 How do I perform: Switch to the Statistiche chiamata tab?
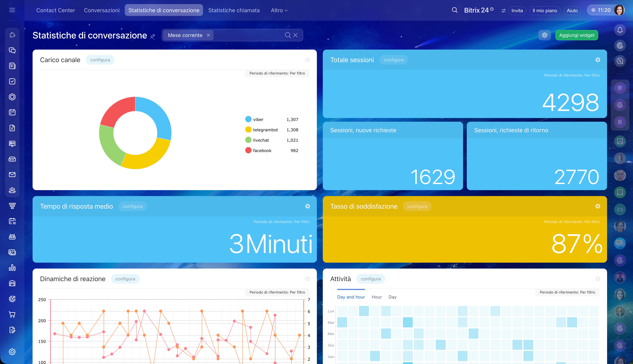[234, 10]
